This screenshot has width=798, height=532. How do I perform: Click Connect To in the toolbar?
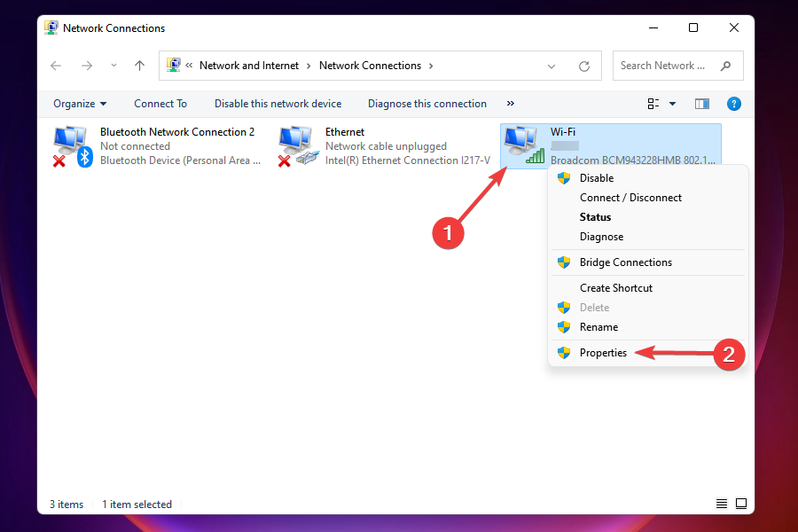(160, 104)
